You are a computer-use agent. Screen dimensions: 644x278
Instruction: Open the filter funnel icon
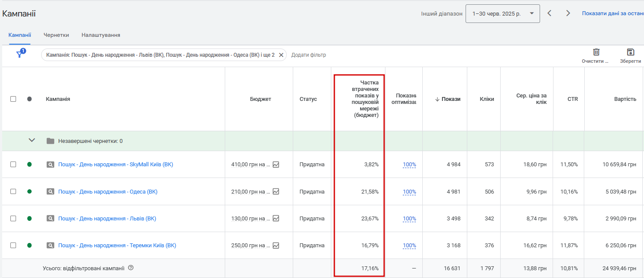(x=20, y=54)
